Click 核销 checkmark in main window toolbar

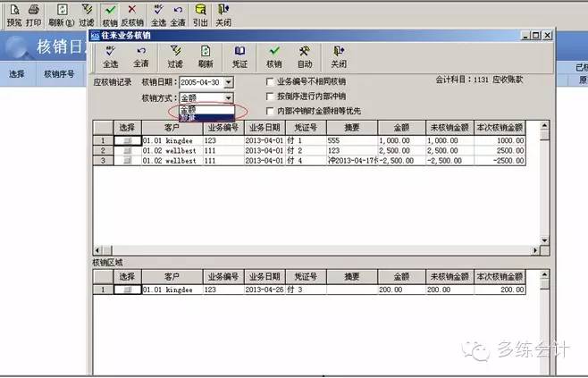coord(110,15)
